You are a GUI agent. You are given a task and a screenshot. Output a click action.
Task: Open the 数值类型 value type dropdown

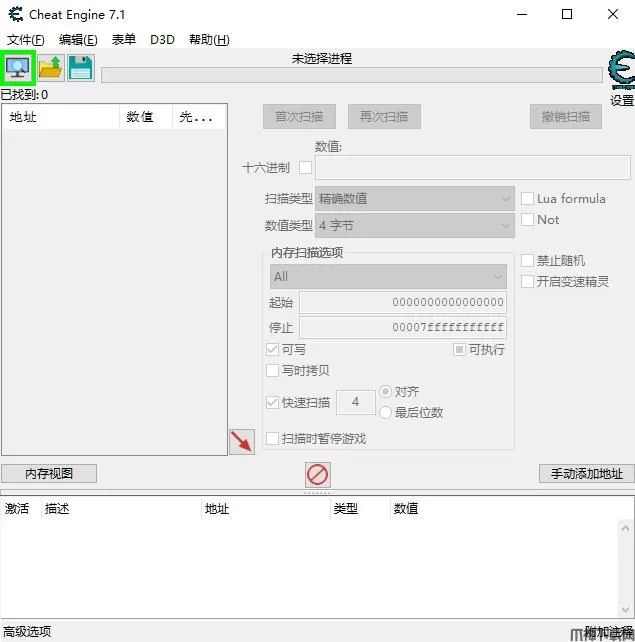click(415, 225)
